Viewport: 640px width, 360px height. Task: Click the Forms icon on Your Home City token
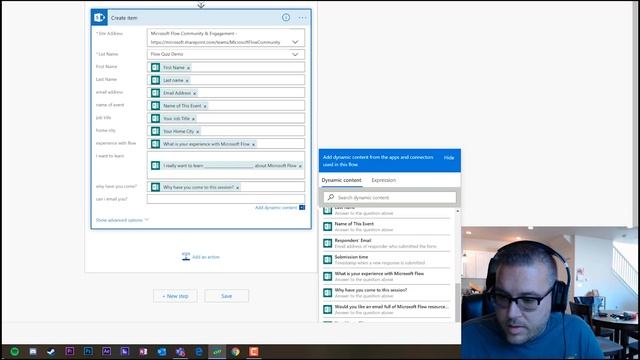[x=156, y=131]
